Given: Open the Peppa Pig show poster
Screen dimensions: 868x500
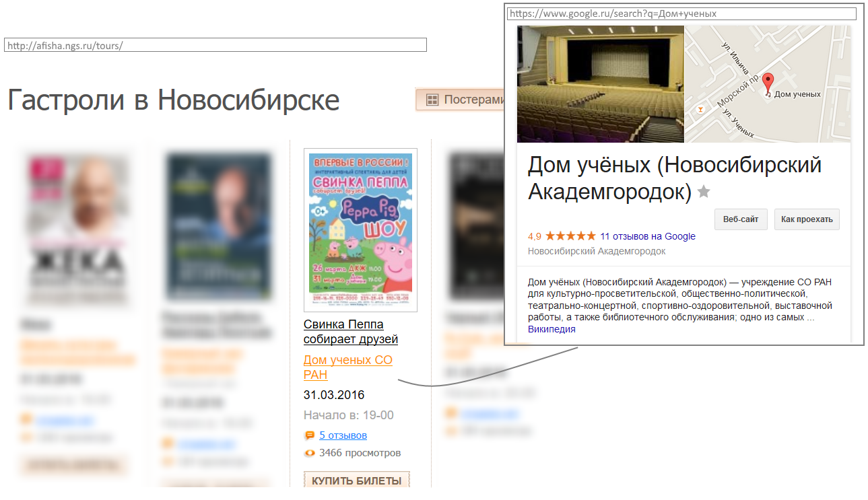Looking at the screenshot, I should coord(360,230).
